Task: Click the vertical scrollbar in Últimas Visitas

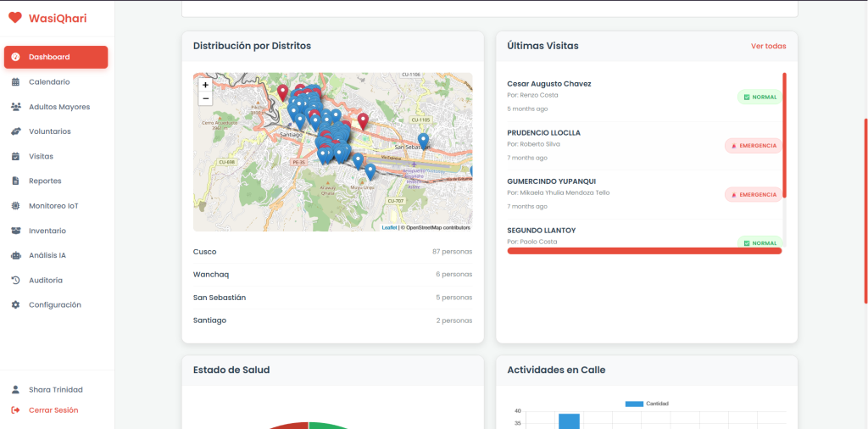Action: click(784, 135)
